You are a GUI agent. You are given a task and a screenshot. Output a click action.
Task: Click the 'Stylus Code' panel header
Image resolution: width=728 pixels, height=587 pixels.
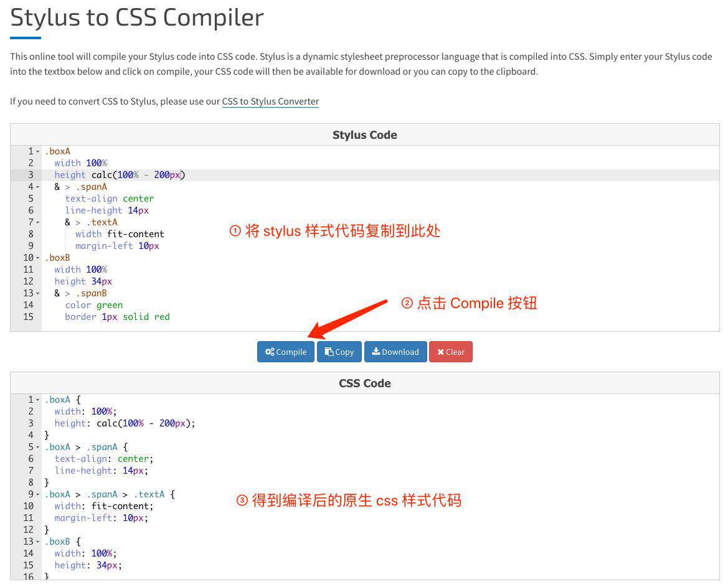pos(365,135)
